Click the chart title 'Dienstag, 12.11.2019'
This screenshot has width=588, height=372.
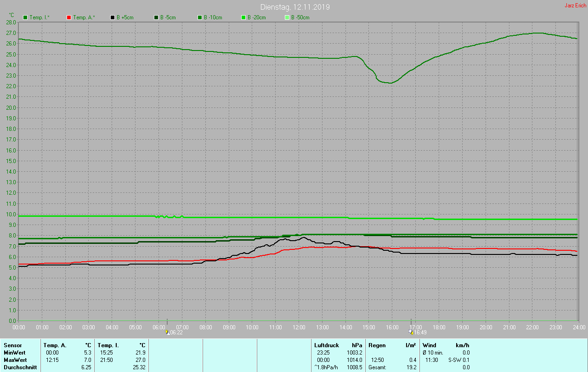coord(295,7)
